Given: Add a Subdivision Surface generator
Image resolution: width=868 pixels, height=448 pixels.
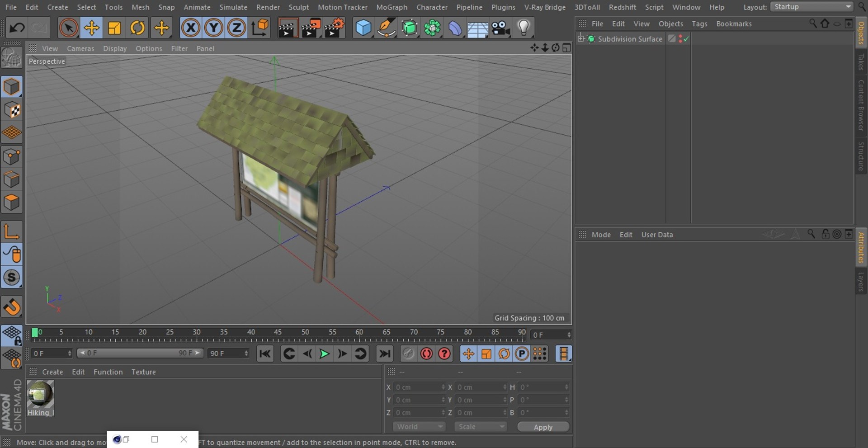Looking at the screenshot, I should pyautogui.click(x=410, y=28).
